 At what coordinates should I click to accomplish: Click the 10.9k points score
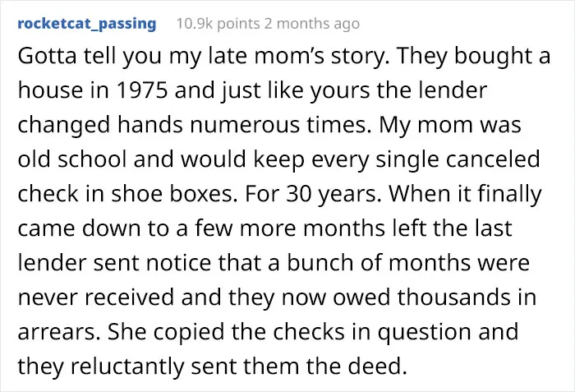[x=218, y=24]
